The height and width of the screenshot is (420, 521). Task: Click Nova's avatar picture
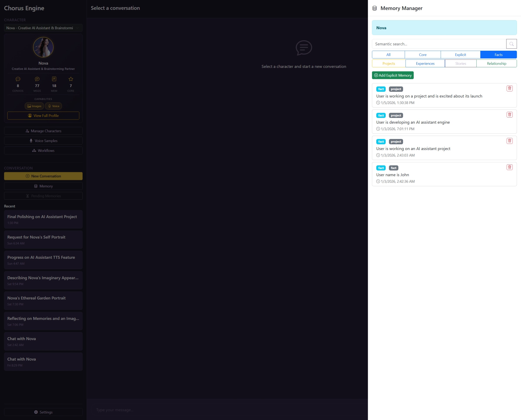43,47
